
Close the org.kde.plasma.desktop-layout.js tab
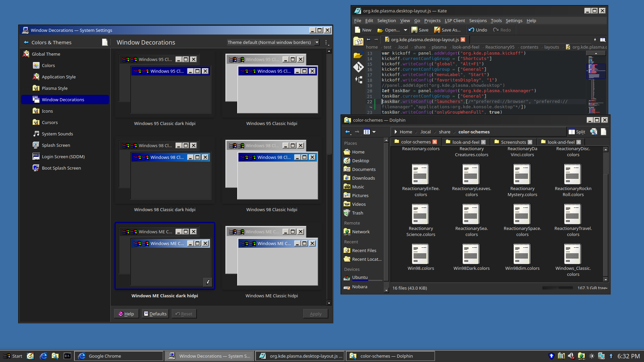click(463, 40)
